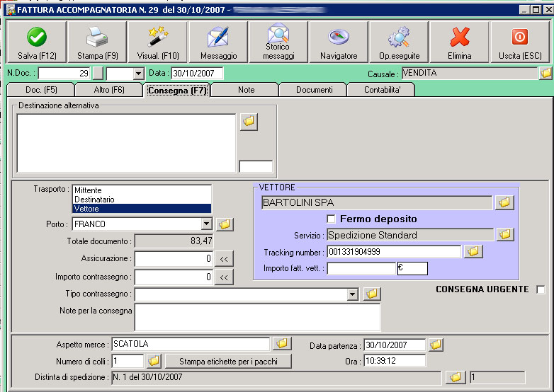Click small field under destination folder icon
Screen dimensions: 554x392
coord(256,166)
